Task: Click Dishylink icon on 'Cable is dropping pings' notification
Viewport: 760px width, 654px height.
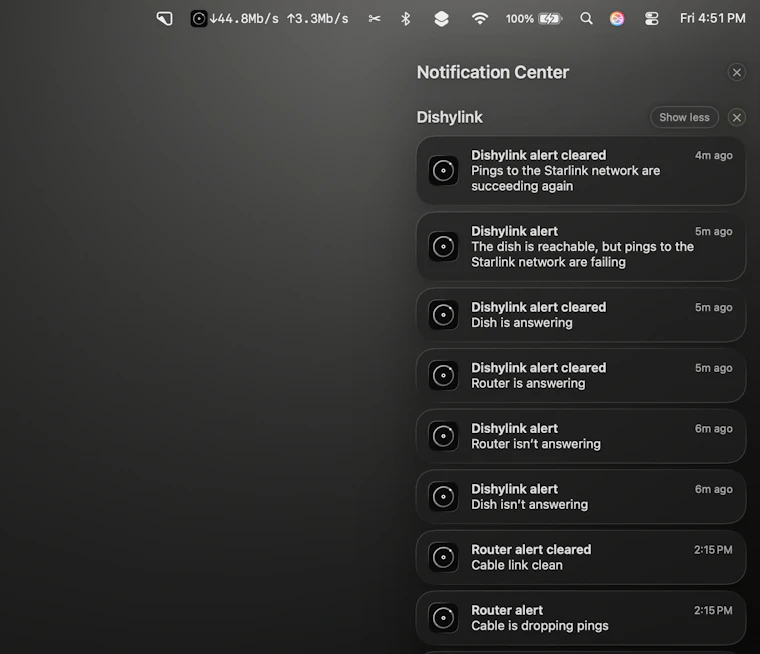Action: [x=443, y=618]
